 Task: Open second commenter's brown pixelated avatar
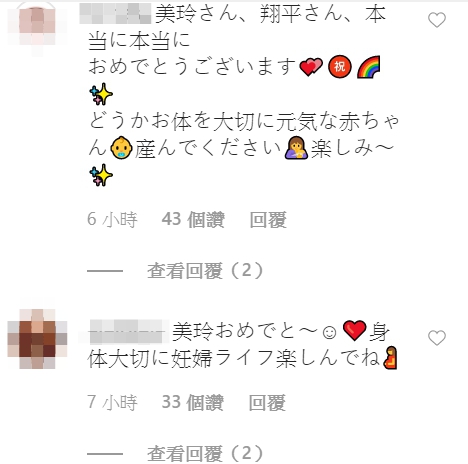pyautogui.click(x=37, y=339)
